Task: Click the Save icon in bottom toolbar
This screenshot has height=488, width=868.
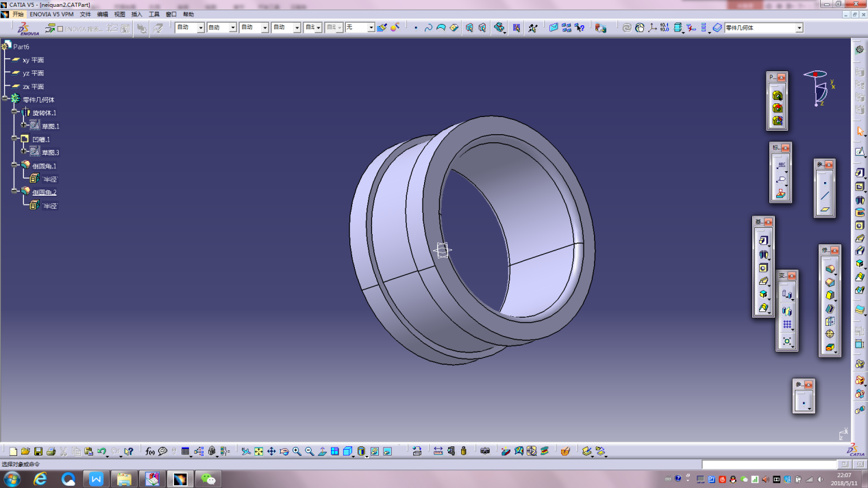Action: point(38,452)
